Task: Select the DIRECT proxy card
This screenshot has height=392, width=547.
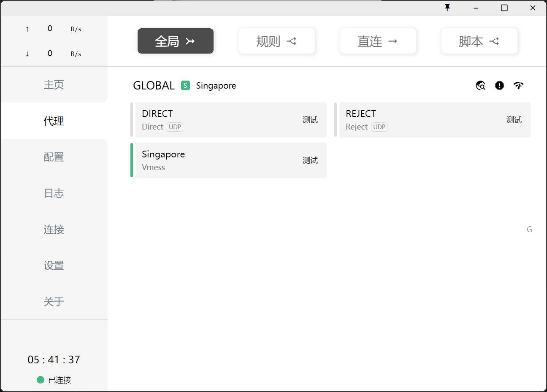Action: [219, 120]
